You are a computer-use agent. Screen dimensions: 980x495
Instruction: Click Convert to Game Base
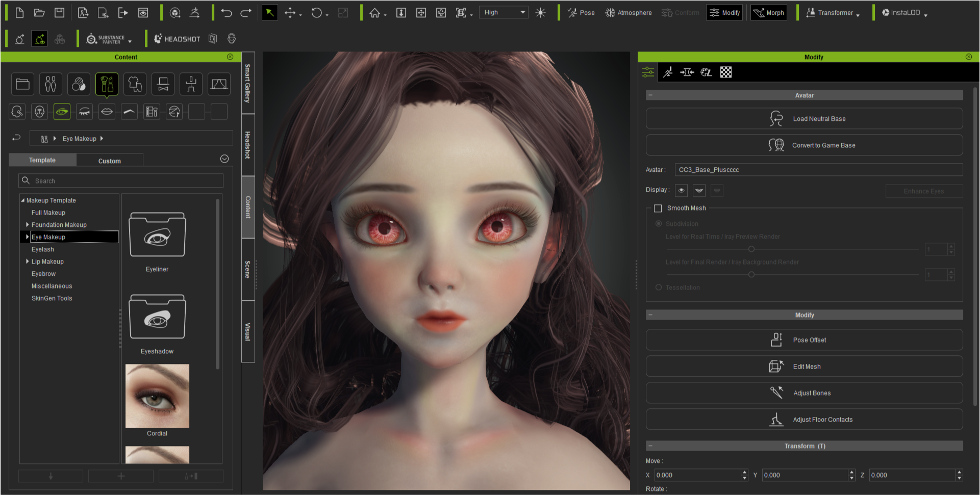coord(805,145)
